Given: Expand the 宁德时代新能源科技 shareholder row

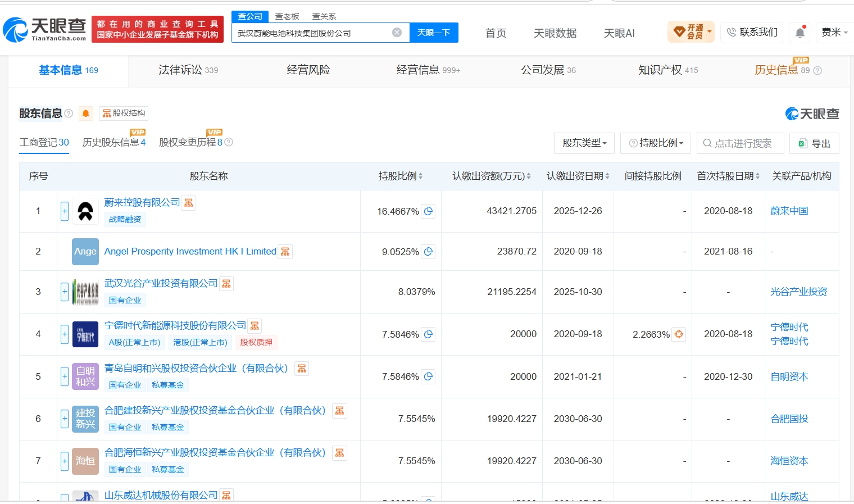Looking at the screenshot, I should [65, 334].
